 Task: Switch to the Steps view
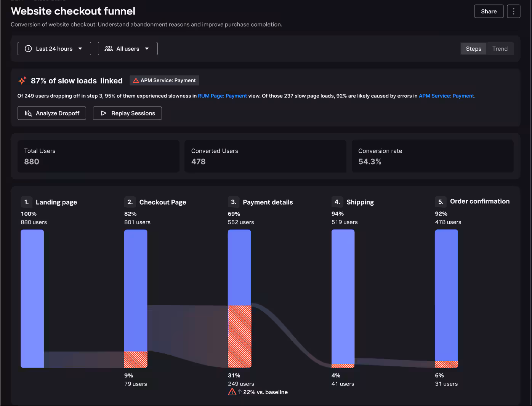(473, 49)
